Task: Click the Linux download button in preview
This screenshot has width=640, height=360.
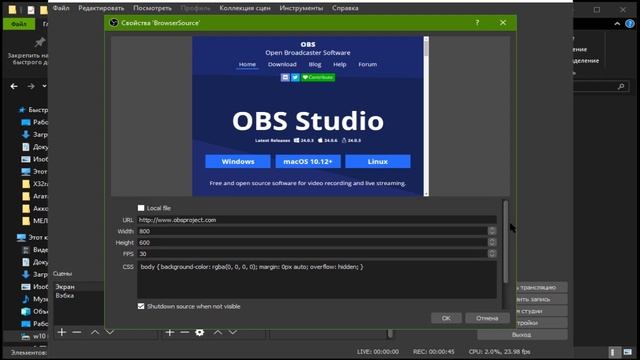Action: coord(378,162)
